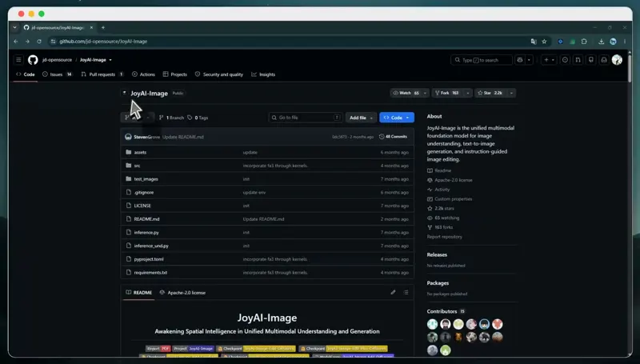640x364 pixels.
Task: Open pull requests icon in GitHub header
Action: tap(578, 60)
